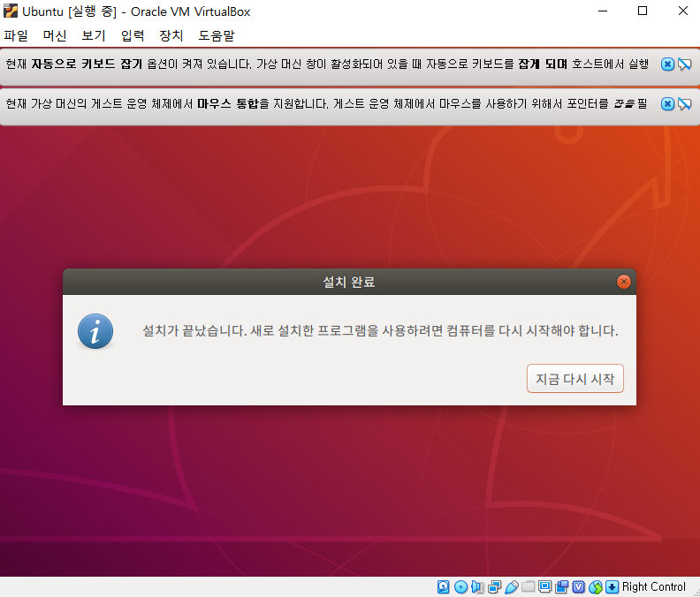The height and width of the screenshot is (597, 700).
Task: Click the display status icon
Action: (544, 586)
